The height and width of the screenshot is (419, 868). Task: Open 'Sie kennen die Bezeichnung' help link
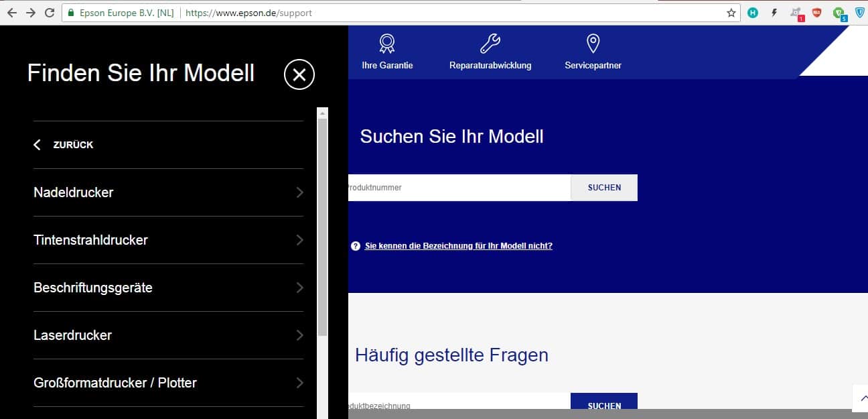(459, 246)
